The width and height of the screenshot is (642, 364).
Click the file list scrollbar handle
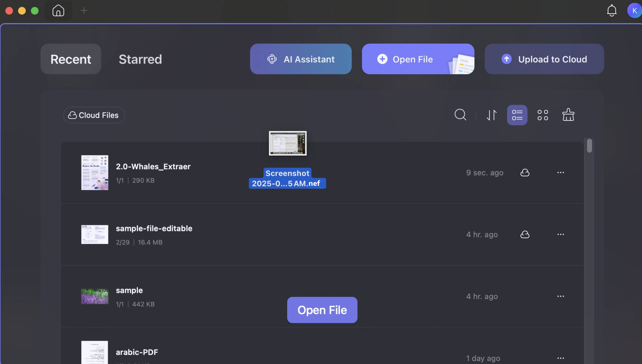(x=589, y=146)
